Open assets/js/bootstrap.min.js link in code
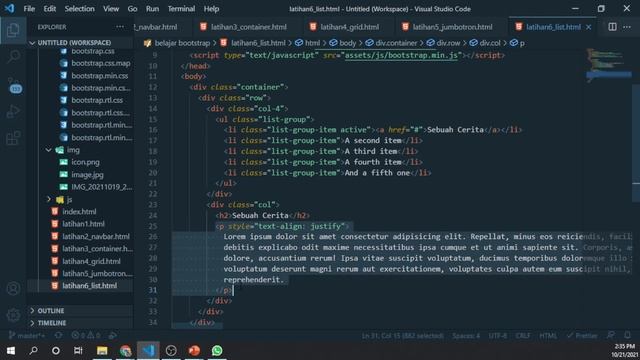Screen dimensions: 640x360 [x=401, y=55]
